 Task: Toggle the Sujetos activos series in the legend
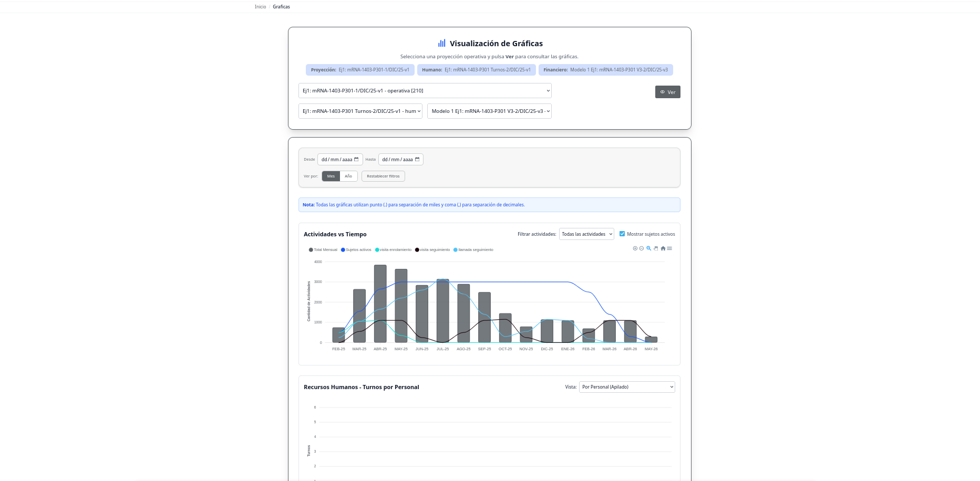(356, 249)
